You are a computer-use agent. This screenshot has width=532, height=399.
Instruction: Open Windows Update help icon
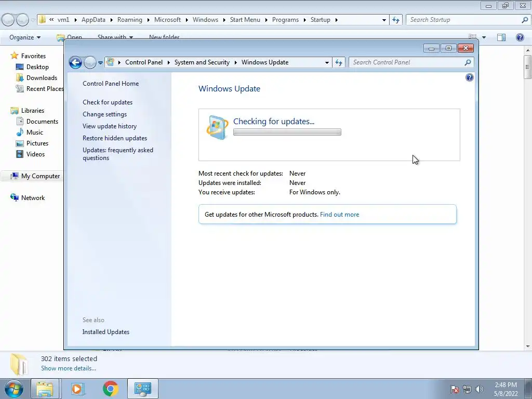tap(469, 78)
